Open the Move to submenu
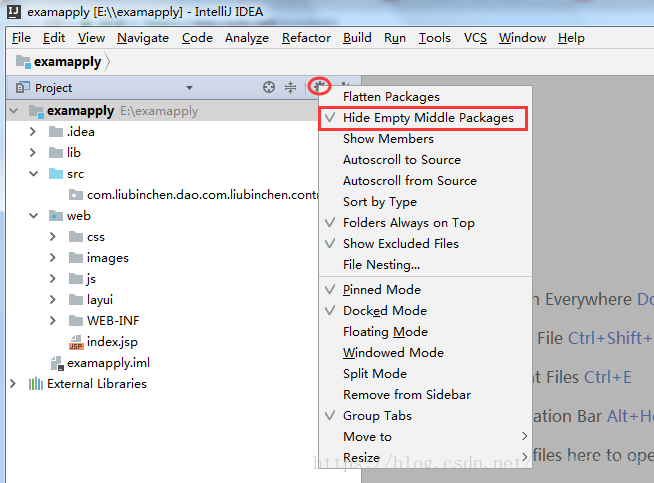This screenshot has height=483, width=654. [425, 437]
